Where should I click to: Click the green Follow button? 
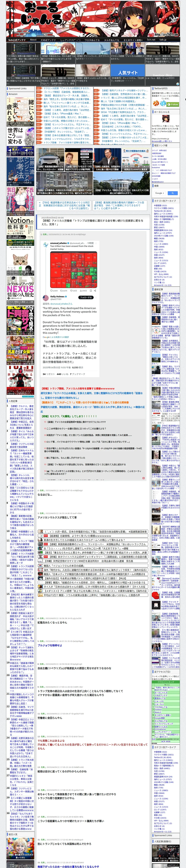tap(173, 104)
